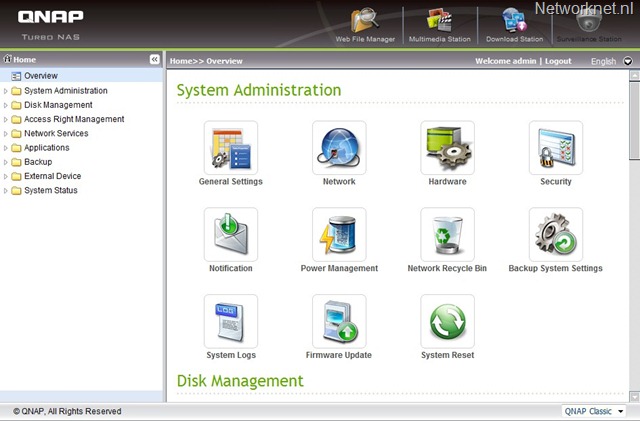Expand Applications tree node

[5, 148]
